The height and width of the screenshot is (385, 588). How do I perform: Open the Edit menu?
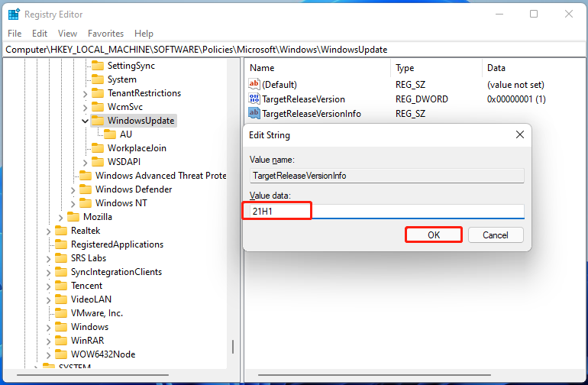[40, 34]
